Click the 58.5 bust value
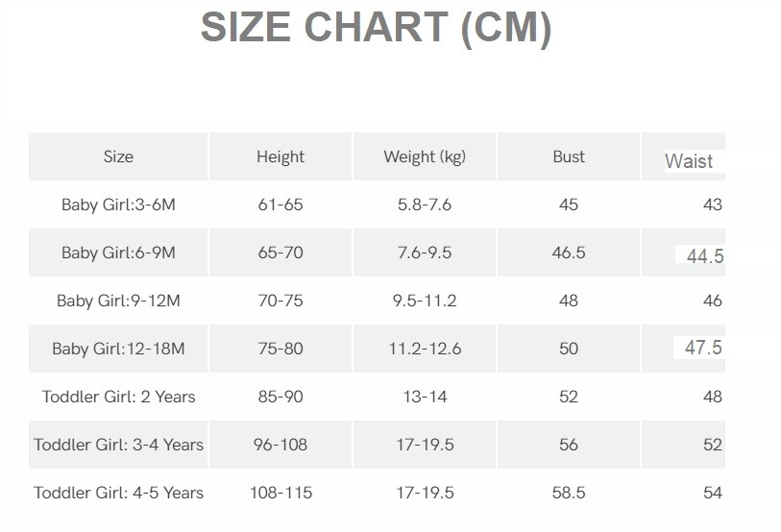 pyautogui.click(x=569, y=493)
